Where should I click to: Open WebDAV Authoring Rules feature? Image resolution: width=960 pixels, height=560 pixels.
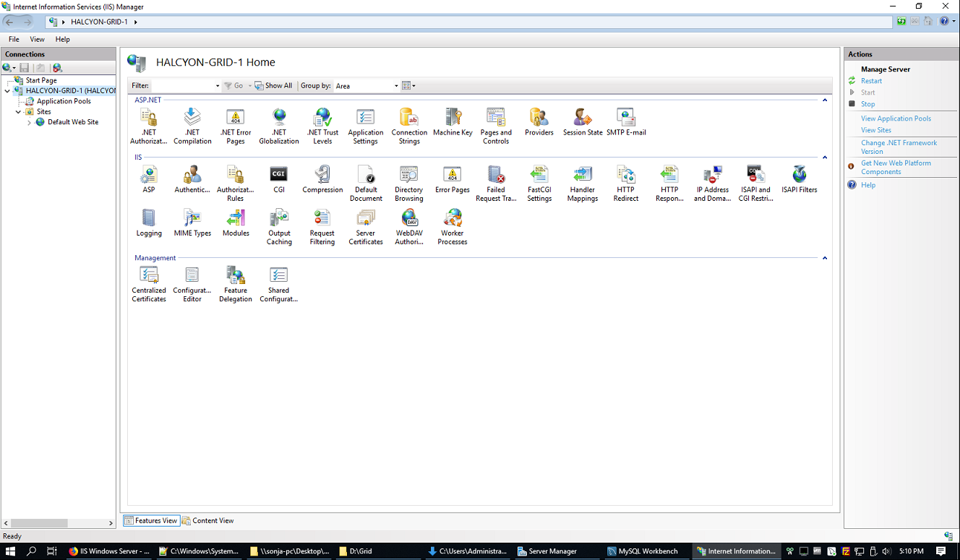(x=409, y=227)
